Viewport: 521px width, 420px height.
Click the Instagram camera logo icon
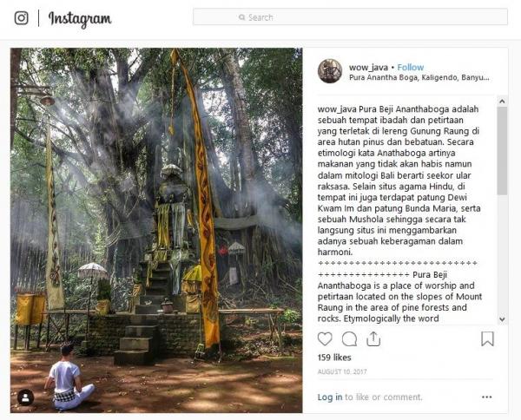(x=21, y=17)
